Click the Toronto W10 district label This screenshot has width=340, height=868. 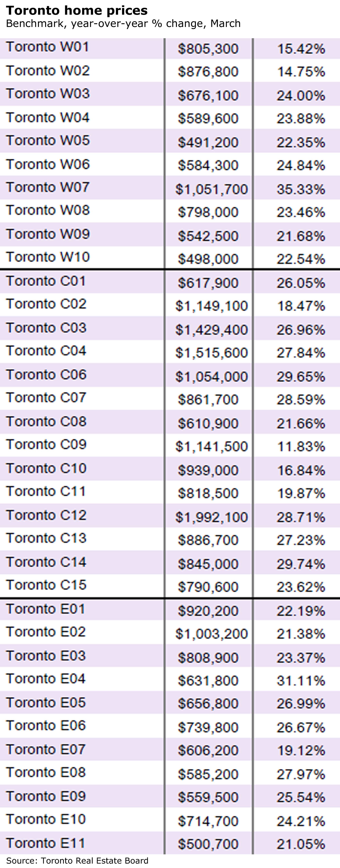48,257
